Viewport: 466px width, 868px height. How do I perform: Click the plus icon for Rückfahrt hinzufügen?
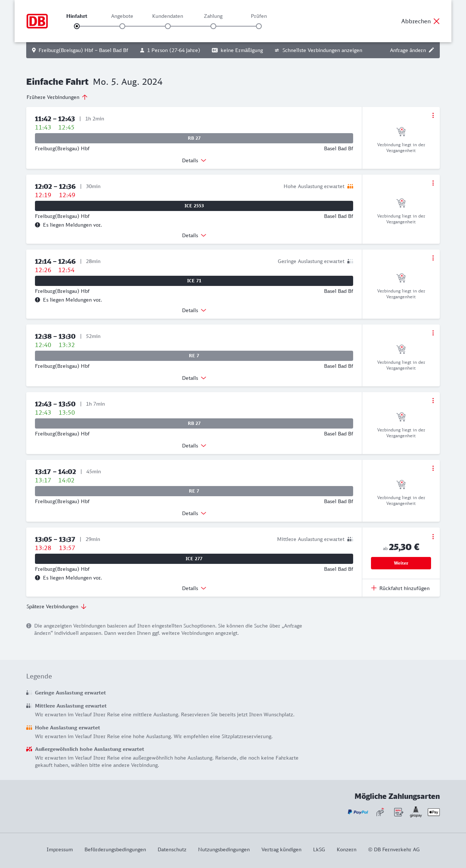pos(374,588)
